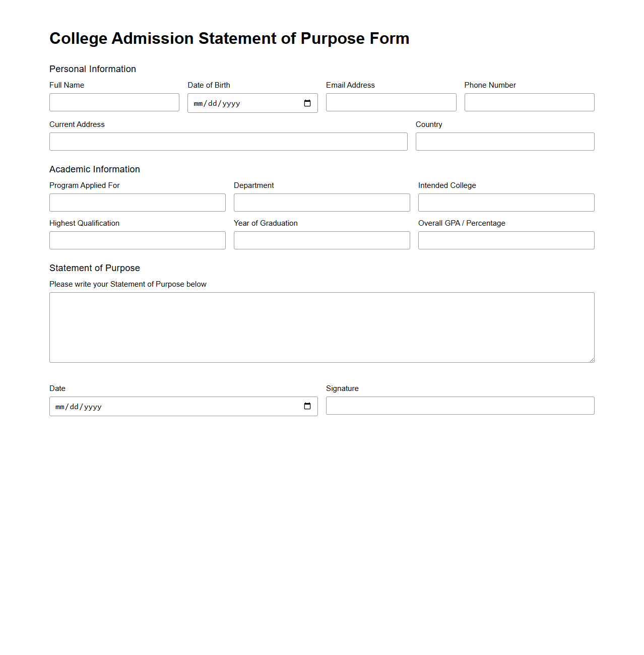The image size is (644, 655).
Task: Click the Phone Number text box
Action: click(x=529, y=102)
